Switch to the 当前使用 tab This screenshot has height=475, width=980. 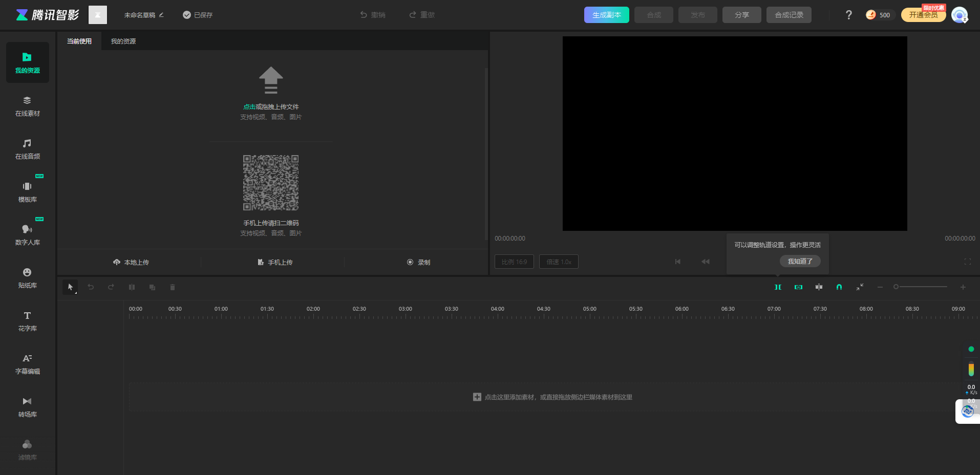tap(80, 41)
